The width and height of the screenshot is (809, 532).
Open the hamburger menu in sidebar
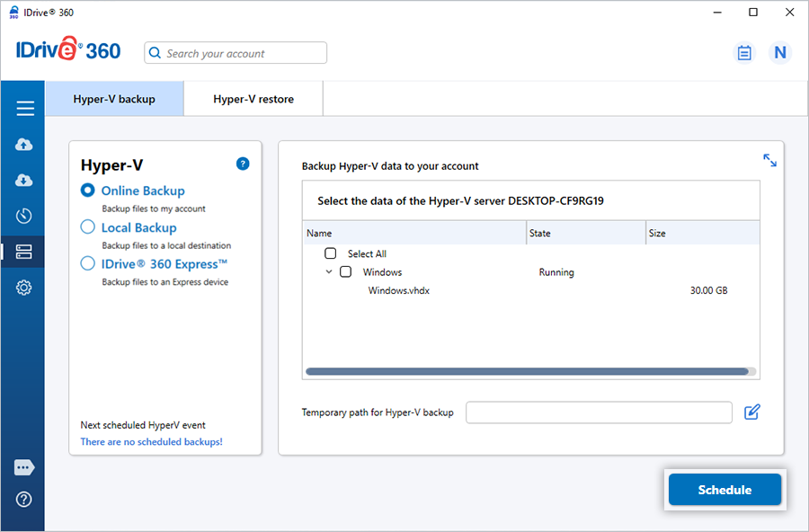tap(24, 109)
